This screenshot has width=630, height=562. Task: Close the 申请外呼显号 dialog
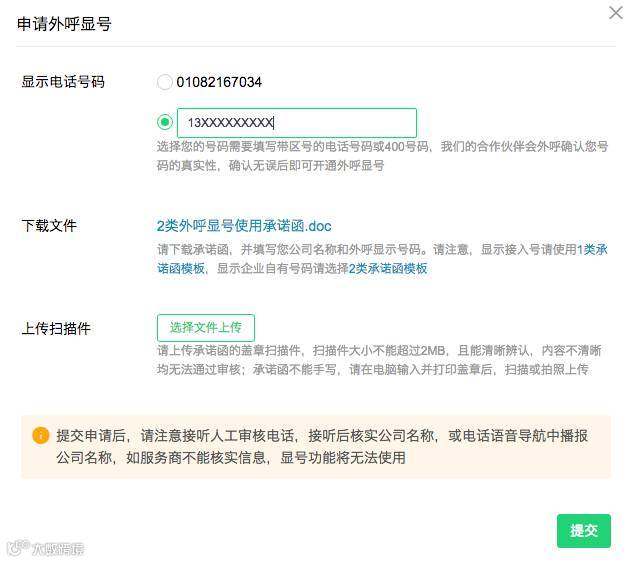pyautogui.click(x=615, y=13)
